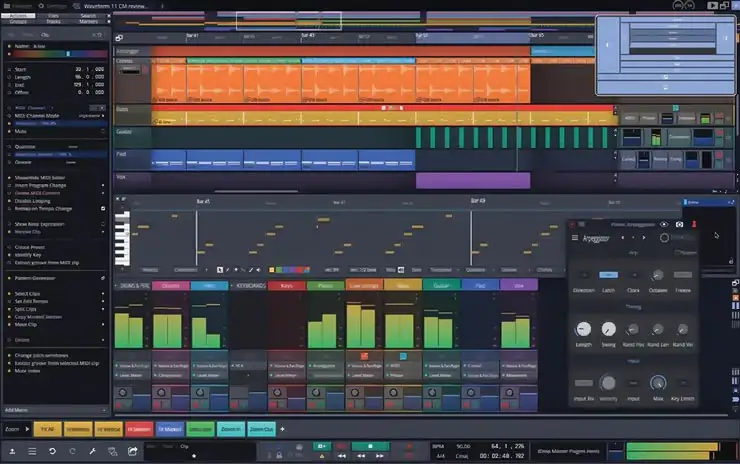Viewport: 740px width, 464px height.
Task: Go to previous Arpeggiator preset arrow
Action: point(623,238)
